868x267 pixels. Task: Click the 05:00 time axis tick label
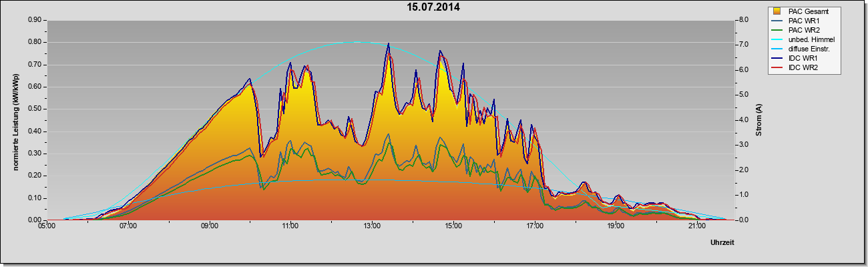[47, 227]
